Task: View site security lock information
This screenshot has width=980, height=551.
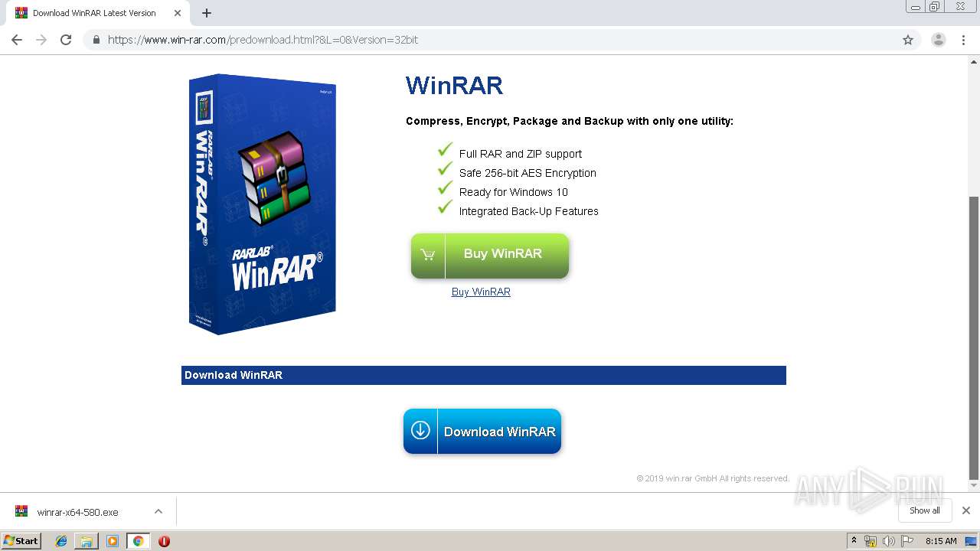Action: [x=96, y=40]
